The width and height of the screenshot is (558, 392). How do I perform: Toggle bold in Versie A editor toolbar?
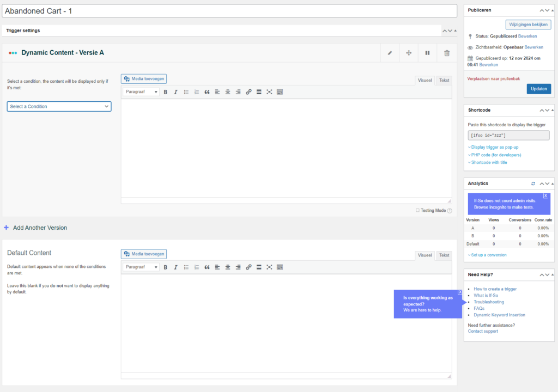click(166, 92)
